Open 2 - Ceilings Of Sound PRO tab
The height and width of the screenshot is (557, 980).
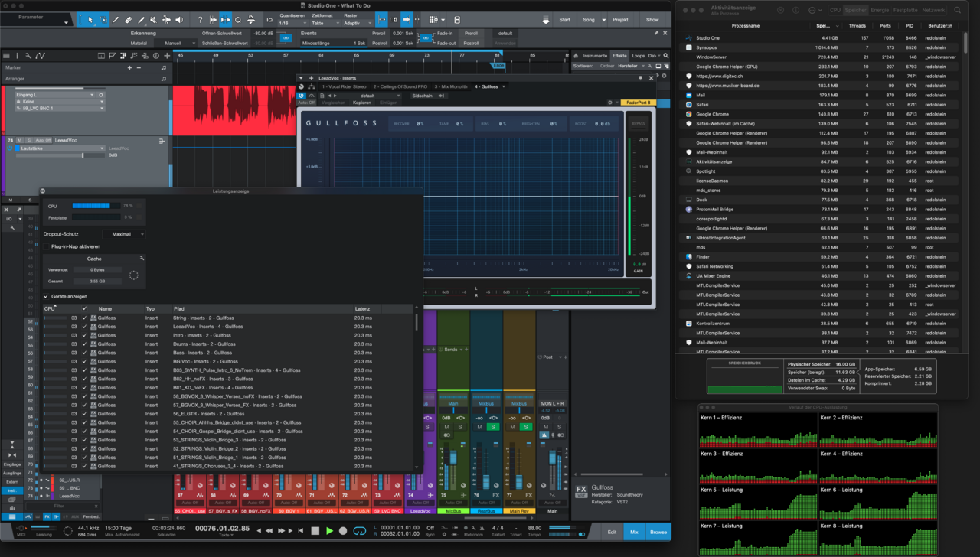400,86
